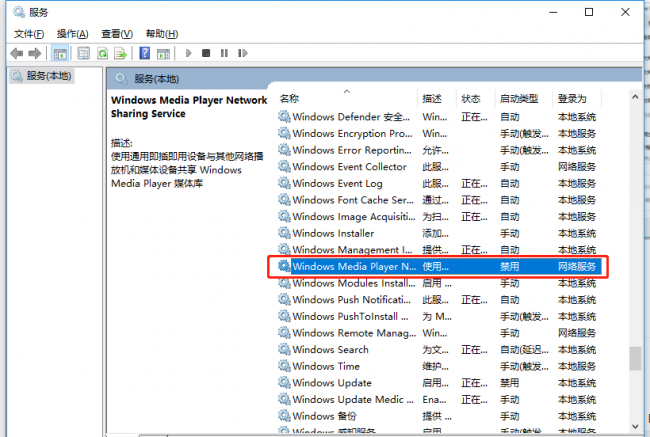650x437 pixels.
Task: Select the Windows PushToInstall service
Action: point(439,316)
